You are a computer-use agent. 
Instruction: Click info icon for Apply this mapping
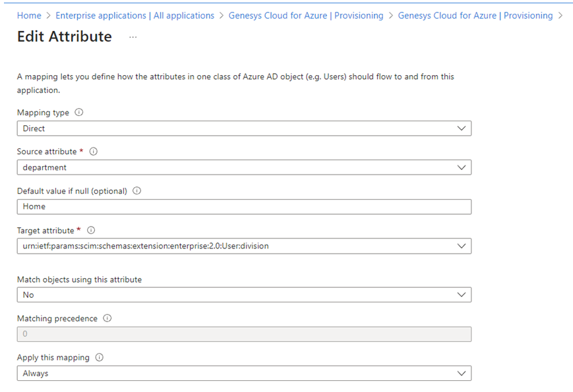click(x=100, y=358)
